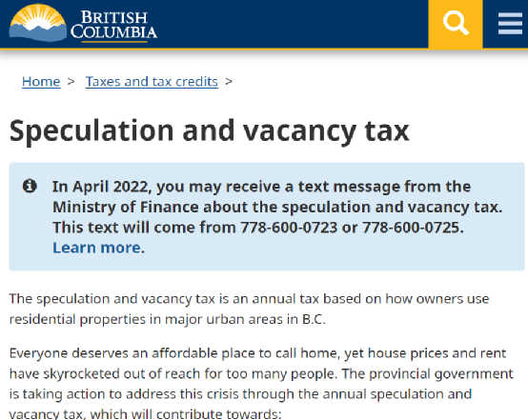The width and height of the screenshot is (528, 420).
Task: Click the text 'vacancy tax, which will contribute'
Action: (x=145, y=414)
